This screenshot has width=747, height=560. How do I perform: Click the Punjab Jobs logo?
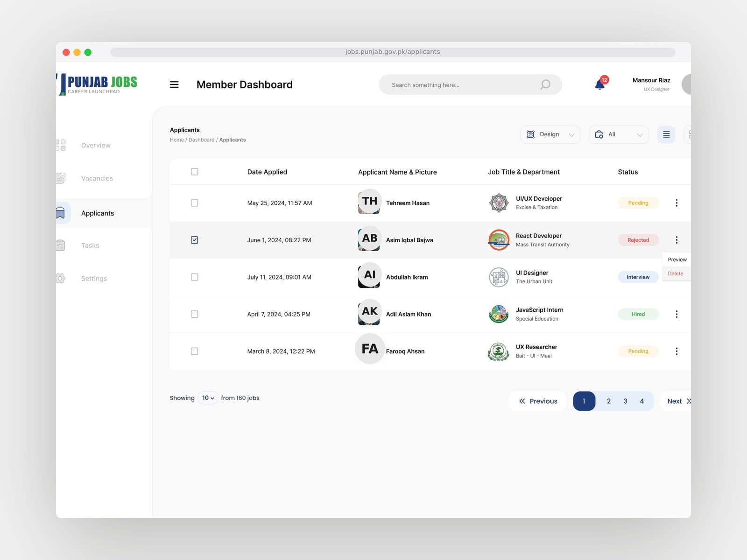point(97,84)
